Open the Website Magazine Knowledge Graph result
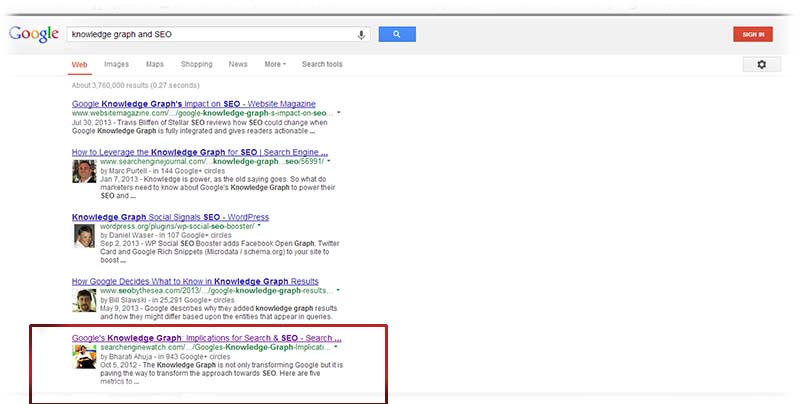 coord(194,103)
